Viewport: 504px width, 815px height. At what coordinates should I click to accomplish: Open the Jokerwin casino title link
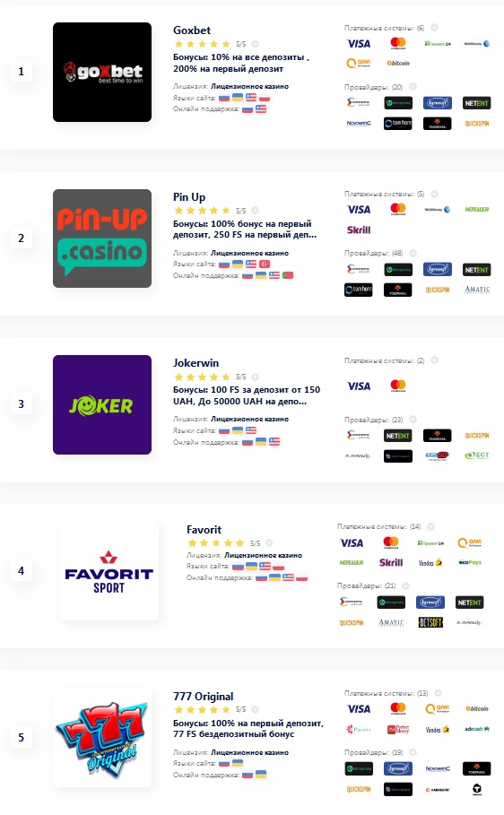(196, 363)
